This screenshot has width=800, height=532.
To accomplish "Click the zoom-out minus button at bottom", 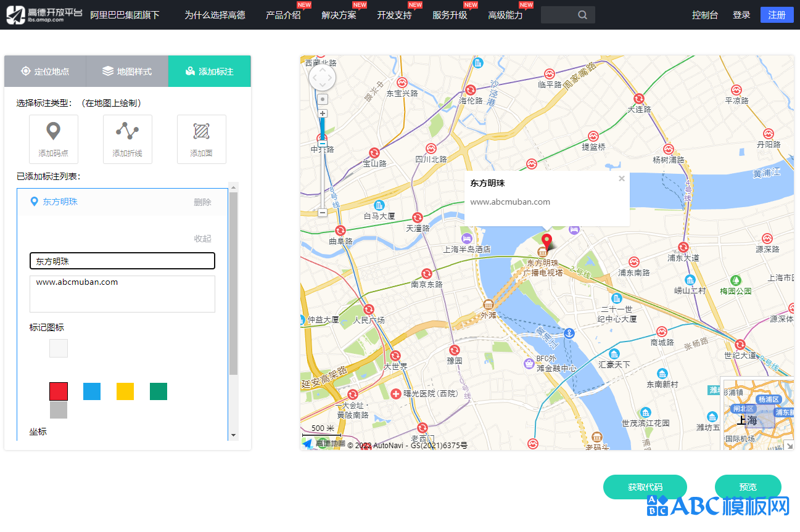I will (x=323, y=212).
